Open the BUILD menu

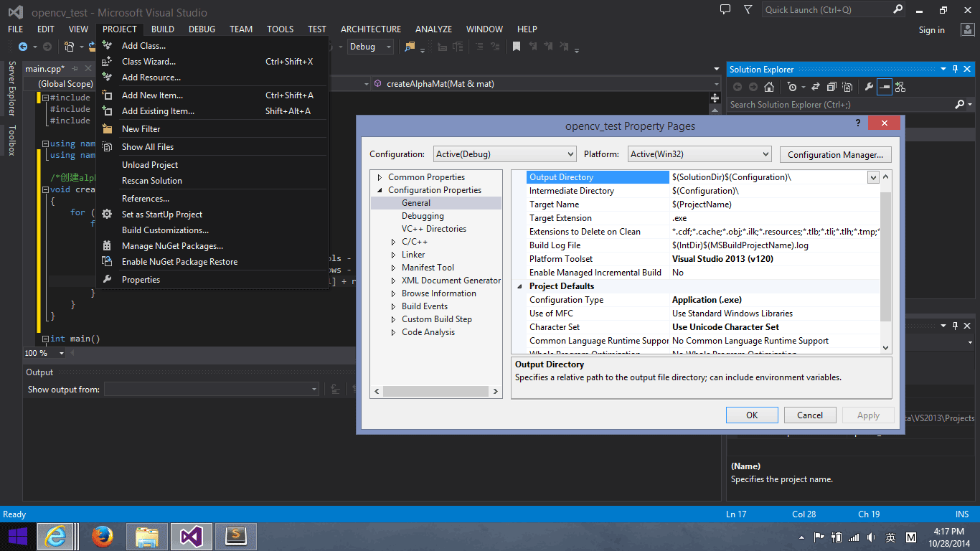tap(163, 29)
